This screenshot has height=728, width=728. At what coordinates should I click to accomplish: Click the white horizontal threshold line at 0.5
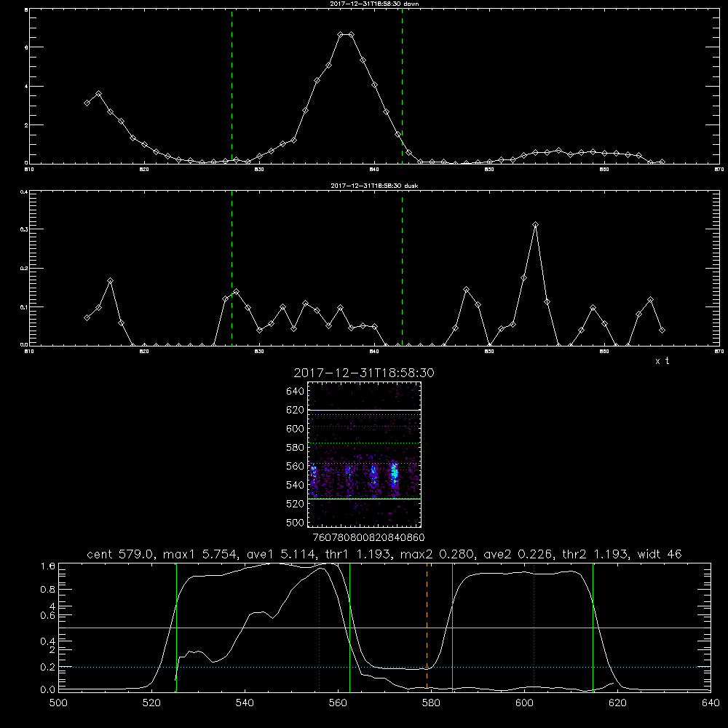384,628
